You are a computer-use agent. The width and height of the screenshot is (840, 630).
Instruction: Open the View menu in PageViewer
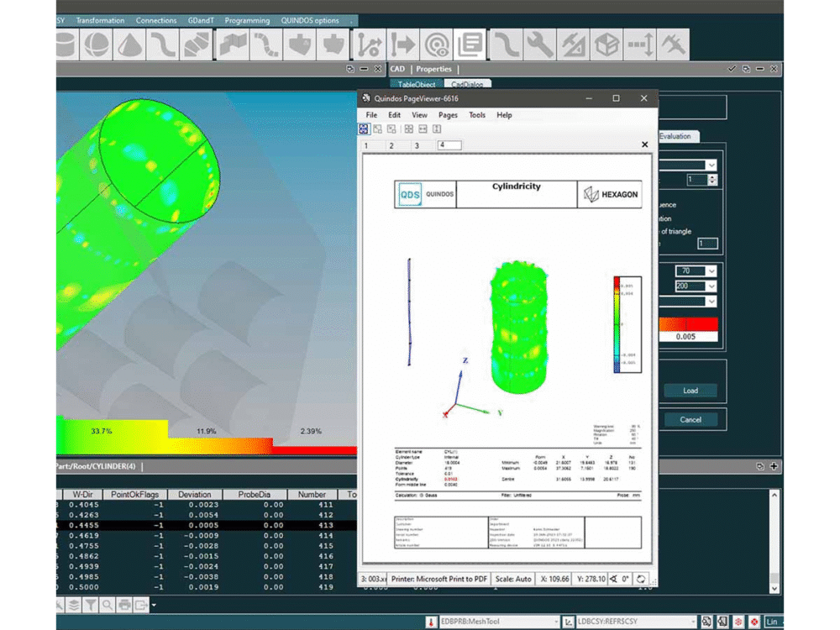419,114
